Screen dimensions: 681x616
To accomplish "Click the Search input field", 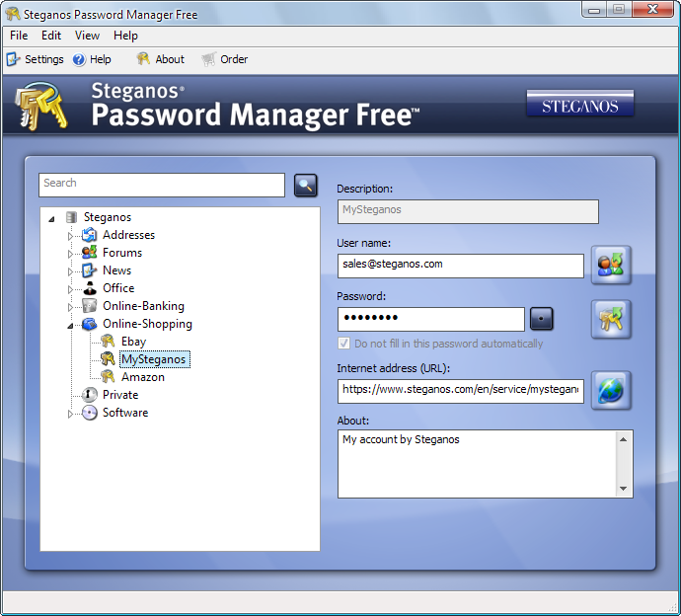I will click(x=162, y=185).
